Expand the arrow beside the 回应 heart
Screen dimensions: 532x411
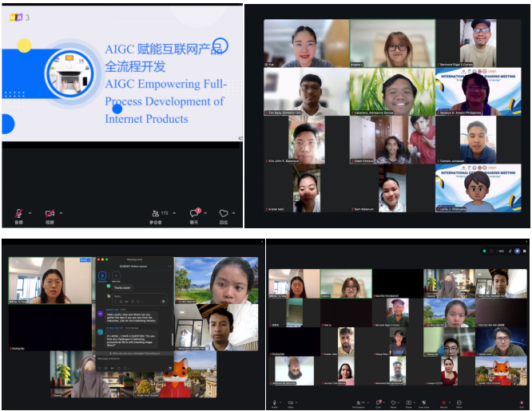tap(233, 213)
